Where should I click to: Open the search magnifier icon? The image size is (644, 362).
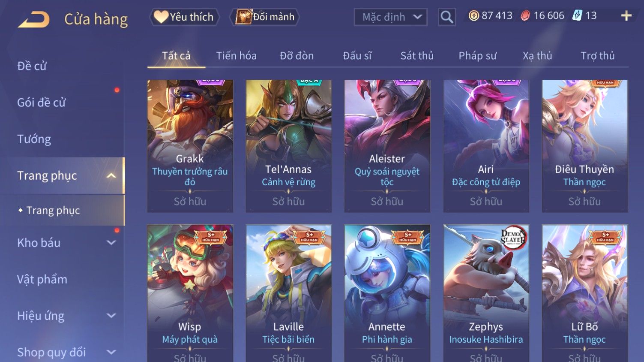tap(447, 17)
